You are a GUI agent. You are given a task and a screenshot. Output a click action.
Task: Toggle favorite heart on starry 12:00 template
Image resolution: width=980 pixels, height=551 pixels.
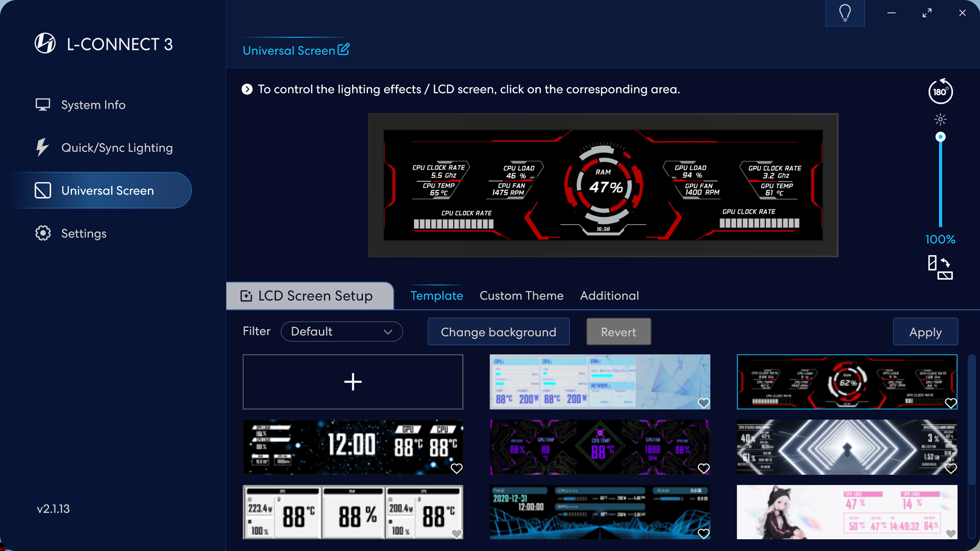point(456,468)
